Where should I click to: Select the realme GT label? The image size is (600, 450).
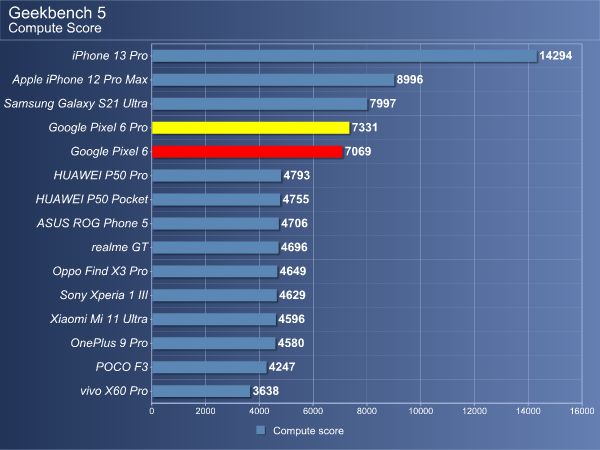coord(120,247)
